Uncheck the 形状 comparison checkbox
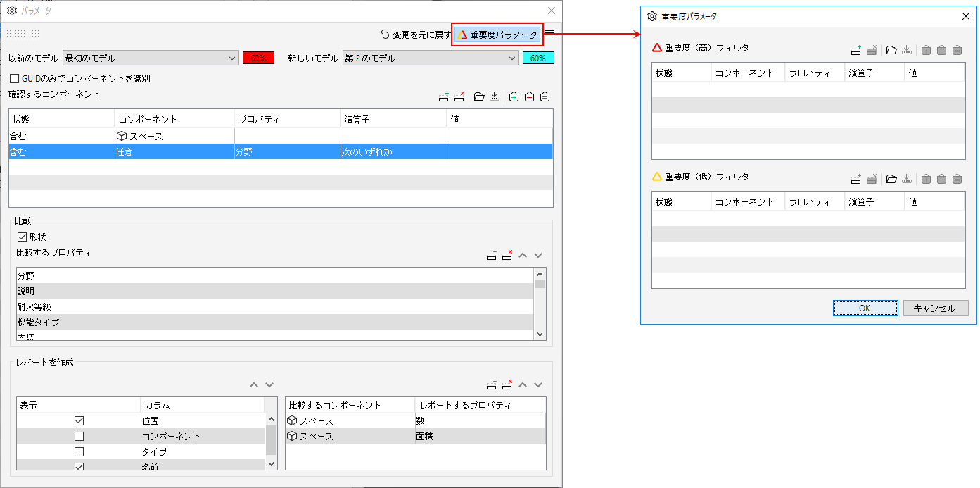The height and width of the screenshot is (488, 980). coord(22,237)
